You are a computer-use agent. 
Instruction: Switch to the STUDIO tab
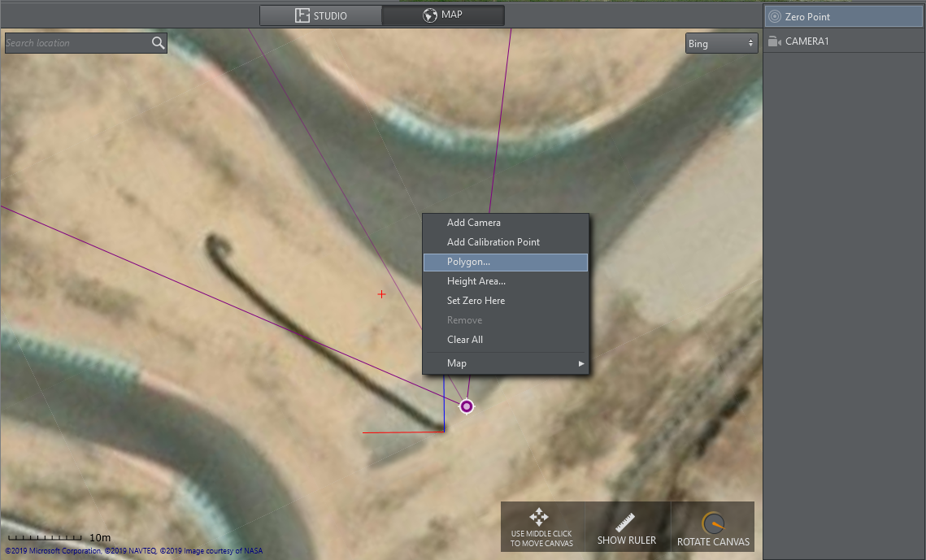point(321,15)
